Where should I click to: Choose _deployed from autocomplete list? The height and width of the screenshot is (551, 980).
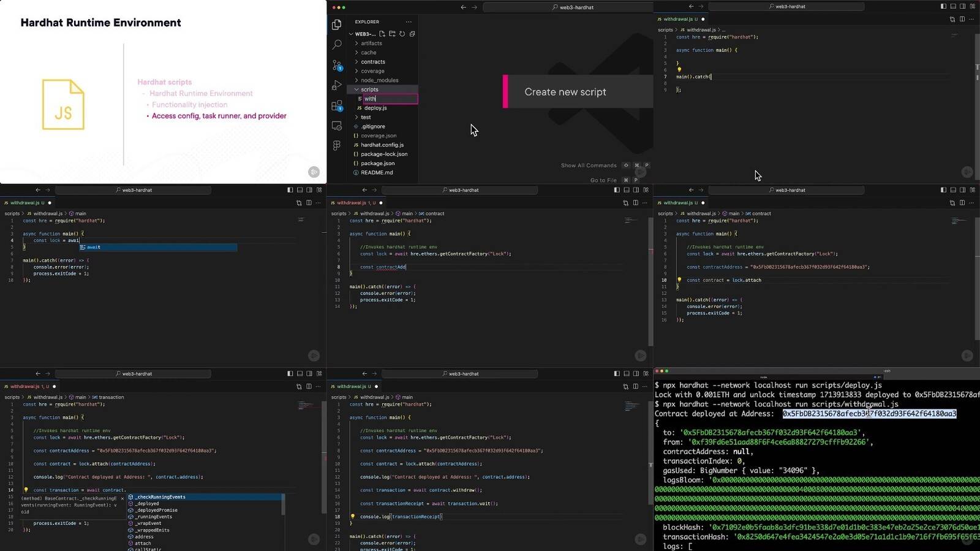pos(146,504)
